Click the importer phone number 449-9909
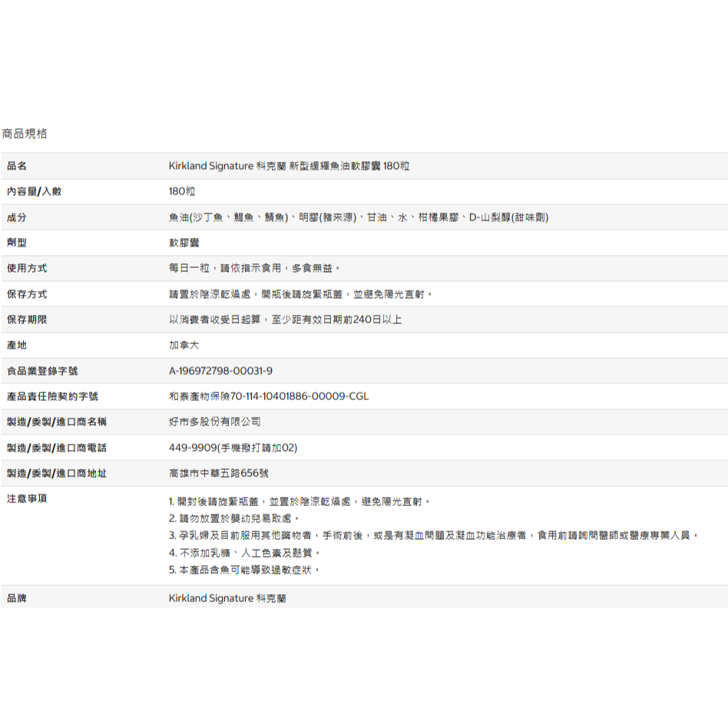 click(233, 448)
